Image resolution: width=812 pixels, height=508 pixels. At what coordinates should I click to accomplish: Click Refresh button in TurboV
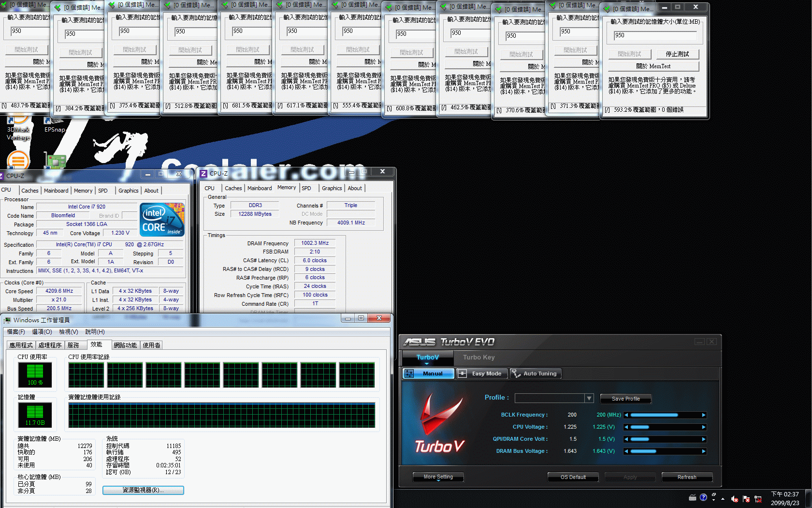coord(687,477)
